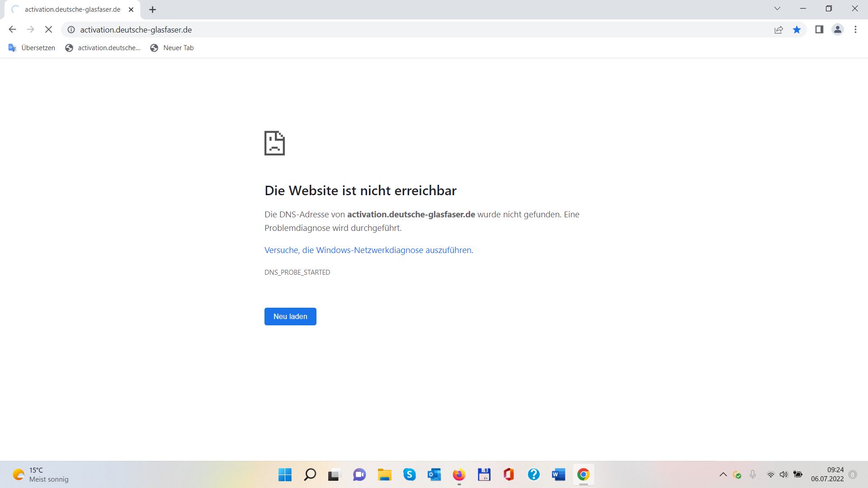Open Windows taskbar search

(x=310, y=475)
